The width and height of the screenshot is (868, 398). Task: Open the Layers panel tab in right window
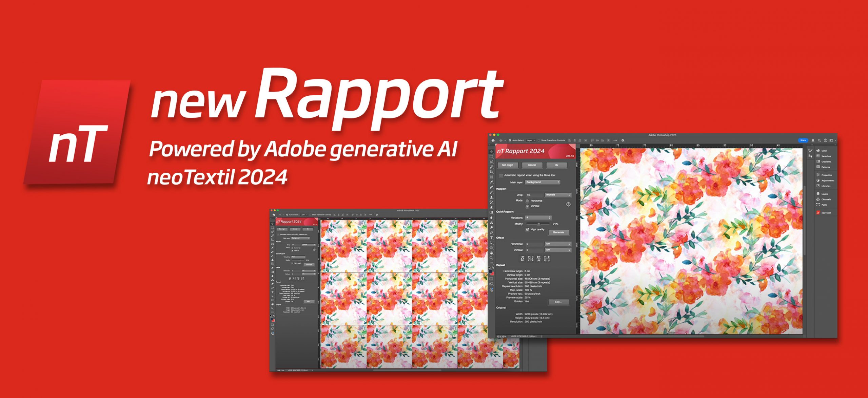822,194
